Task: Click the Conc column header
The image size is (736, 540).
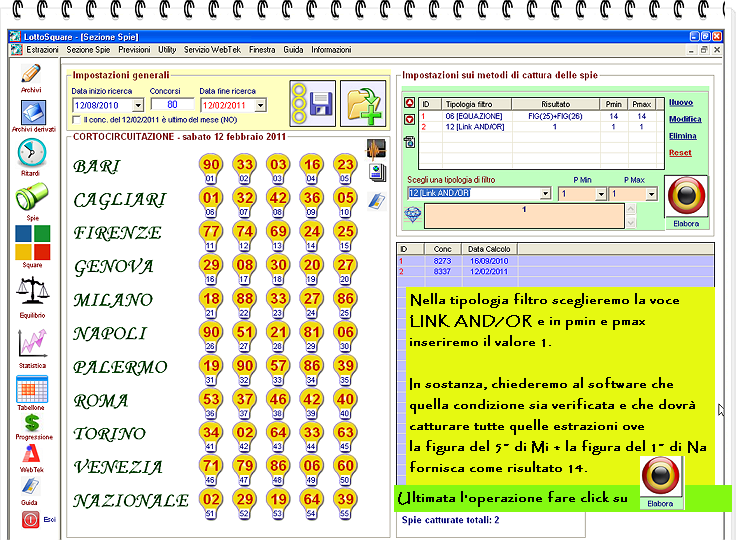Action: click(443, 249)
